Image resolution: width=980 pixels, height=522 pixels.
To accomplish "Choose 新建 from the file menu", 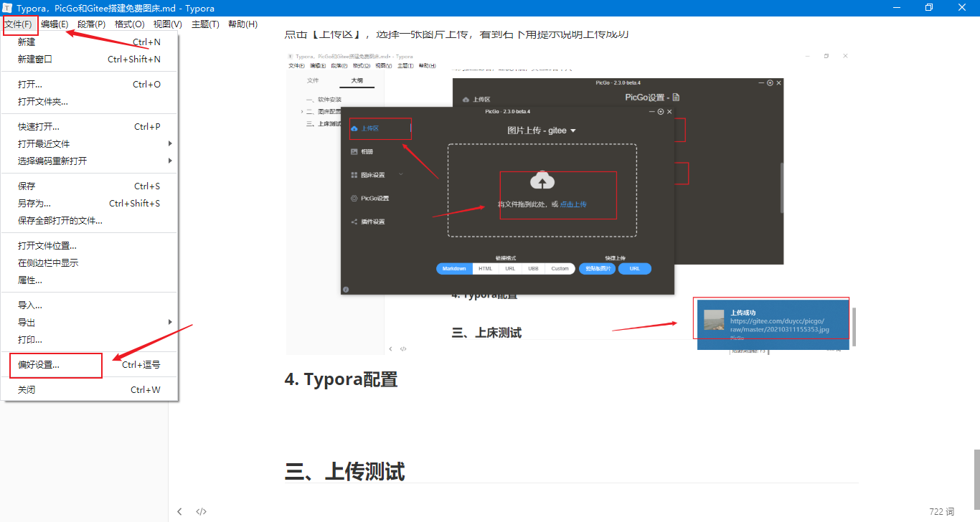I will point(89,42).
